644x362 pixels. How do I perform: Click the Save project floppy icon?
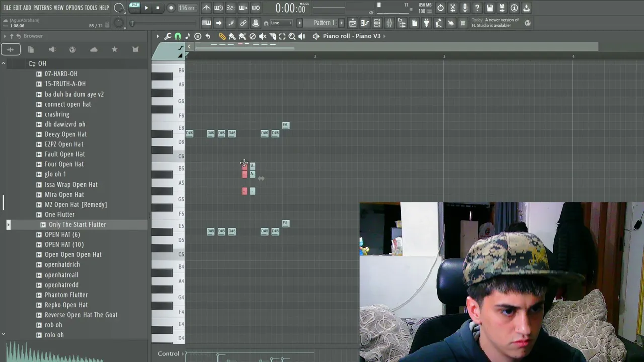pos(490,8)
